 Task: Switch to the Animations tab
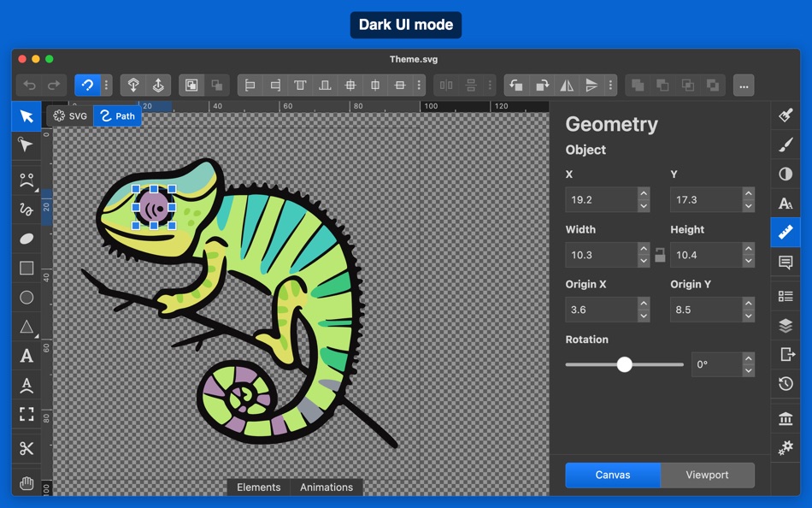coord(327,487)
